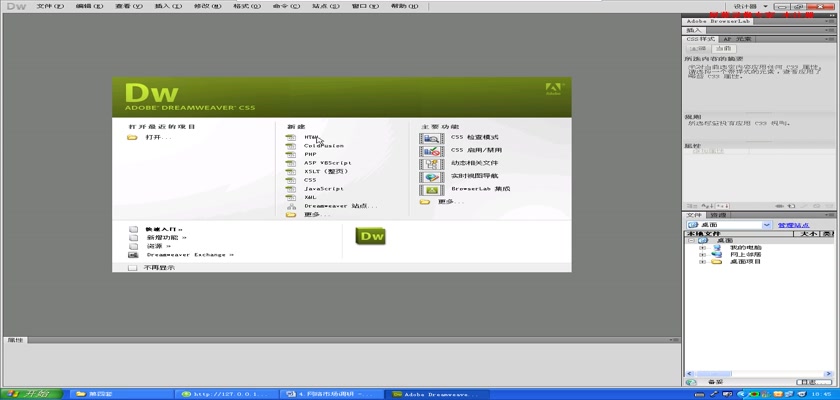Click the Windows 开始 start button

point(32,394)
